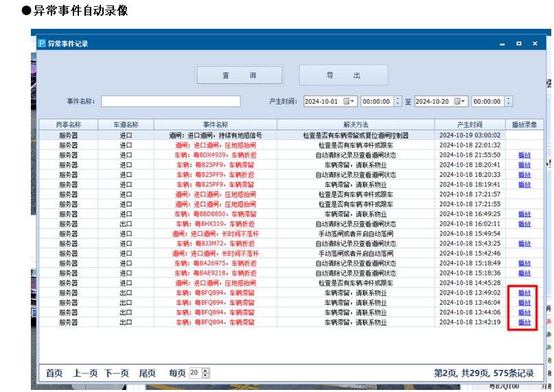Screen dimensions: 554x392
Task: Click the 事件名称 column header
Action: [214, 125]
